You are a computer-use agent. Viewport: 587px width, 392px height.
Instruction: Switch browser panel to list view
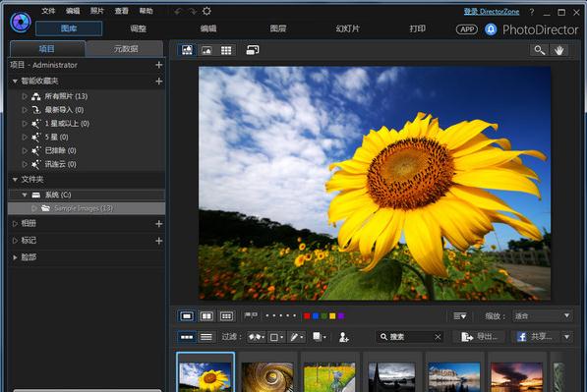coord(206,337)
